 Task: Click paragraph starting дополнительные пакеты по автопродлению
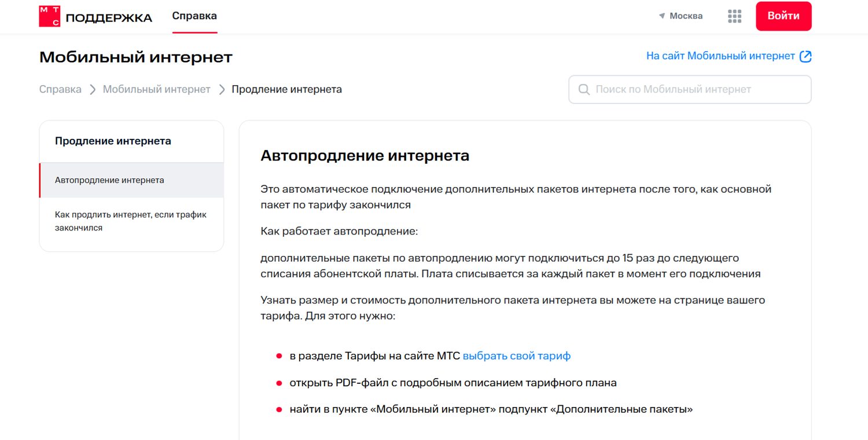510,266
